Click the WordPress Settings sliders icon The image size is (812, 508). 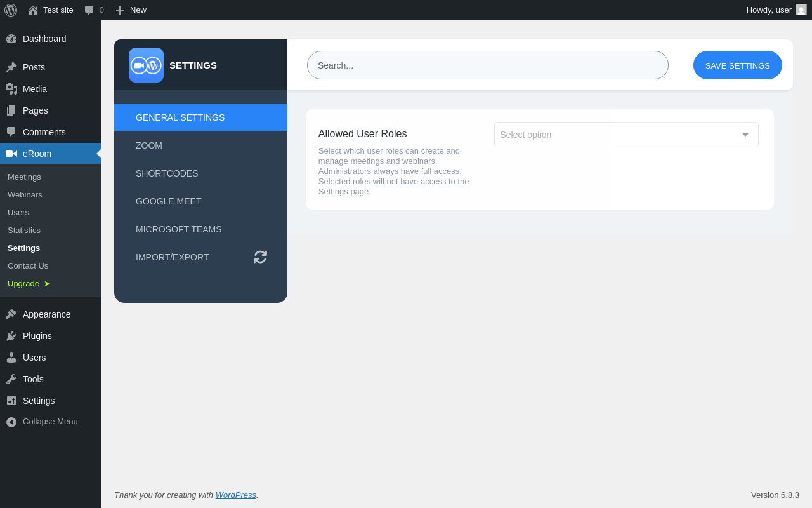coord(11,401)
